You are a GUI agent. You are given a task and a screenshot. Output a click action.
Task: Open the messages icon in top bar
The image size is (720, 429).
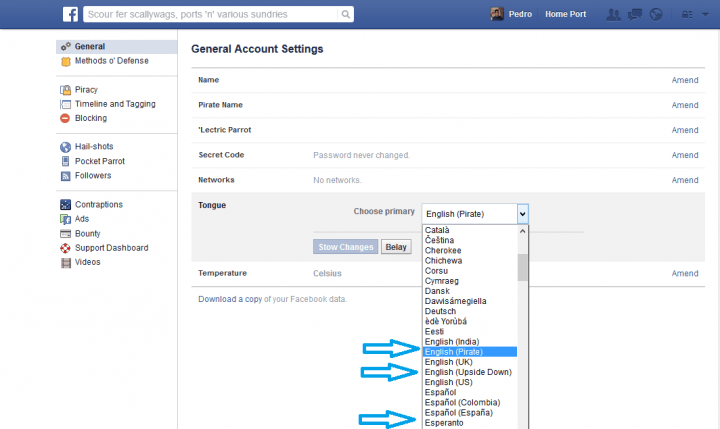click(635, 15)
